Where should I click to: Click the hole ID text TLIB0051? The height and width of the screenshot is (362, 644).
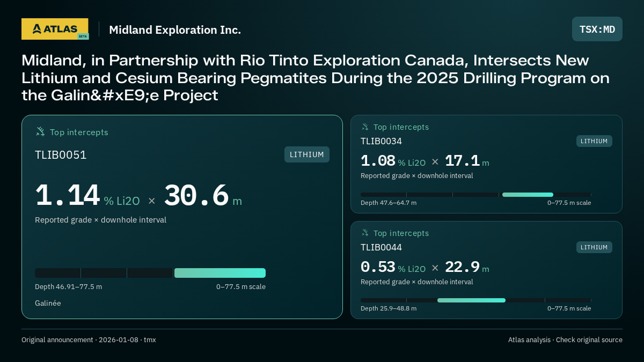click(x=61, y=155)
